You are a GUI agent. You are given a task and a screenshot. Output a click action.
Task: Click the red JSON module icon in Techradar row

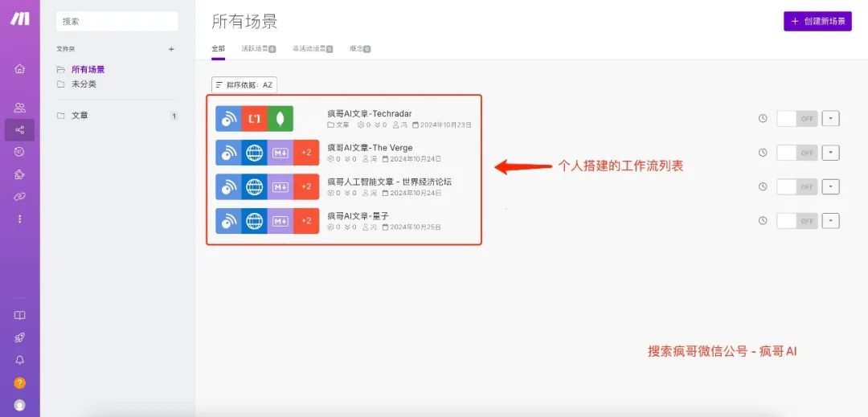point(254,119)
